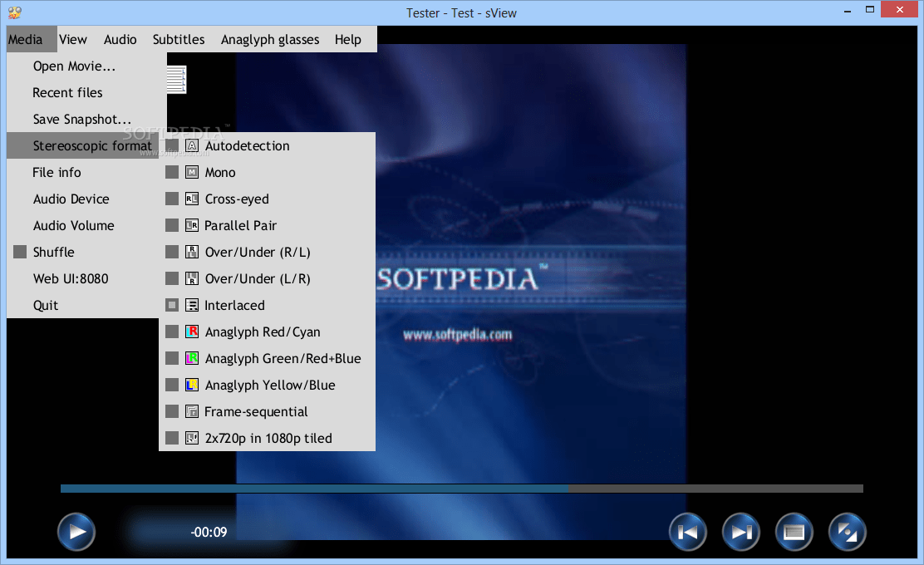This screenshot has height=565, width=924.
Task: Open the Subtitles menu
Action: click(x=179, y=40)
